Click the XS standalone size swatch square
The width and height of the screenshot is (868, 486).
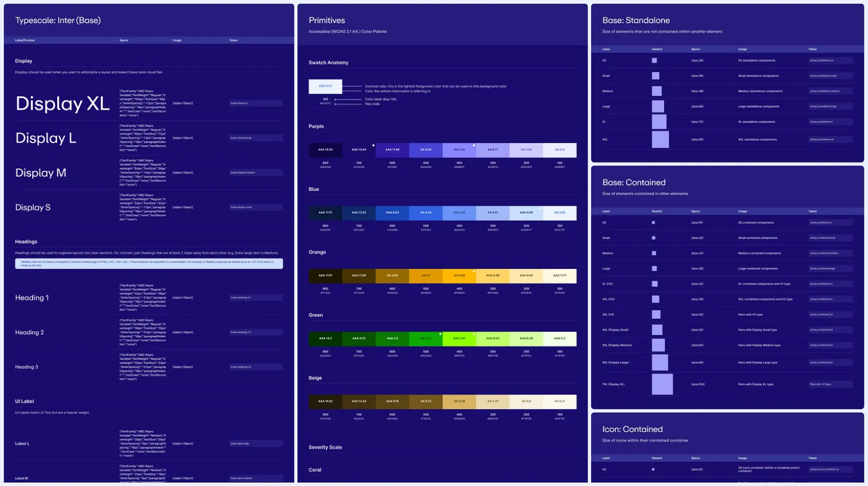click(654, 61)
